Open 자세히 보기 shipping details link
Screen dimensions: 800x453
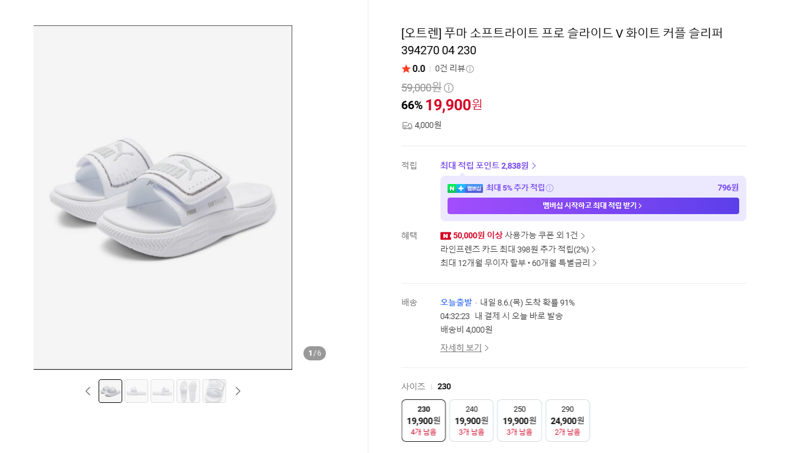click(x=464, y=348)
